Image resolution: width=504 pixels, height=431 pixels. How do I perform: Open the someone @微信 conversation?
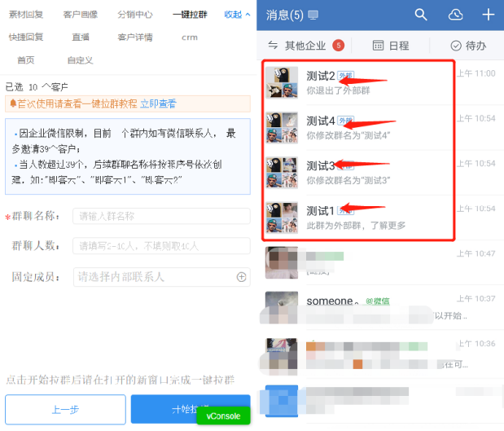pyautogui.click(x=380, y=307)
